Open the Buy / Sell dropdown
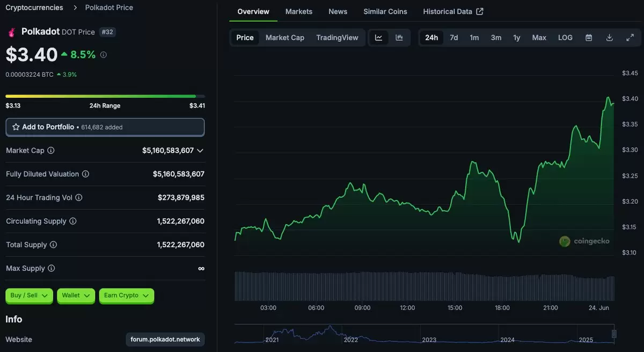The height and width of the screenshot is (352, 644). coord(30,296)
